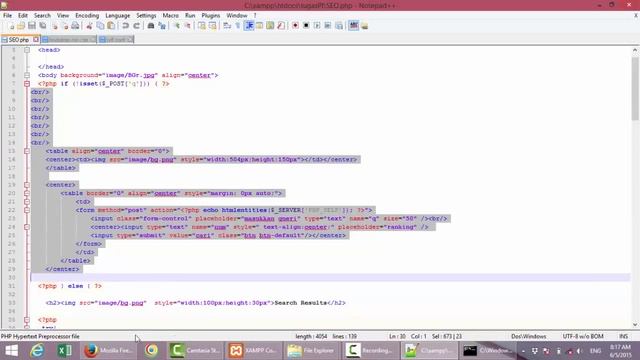Show the Document Map panel icon
Screen dimensions: 640x360
click(270, 26)
